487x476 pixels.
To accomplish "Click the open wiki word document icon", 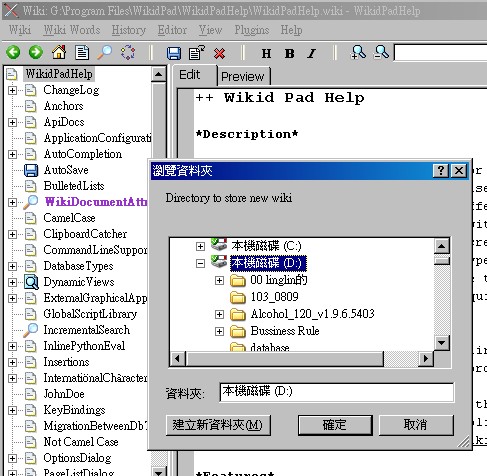I will pyautogui.click(x=82, y=53).
